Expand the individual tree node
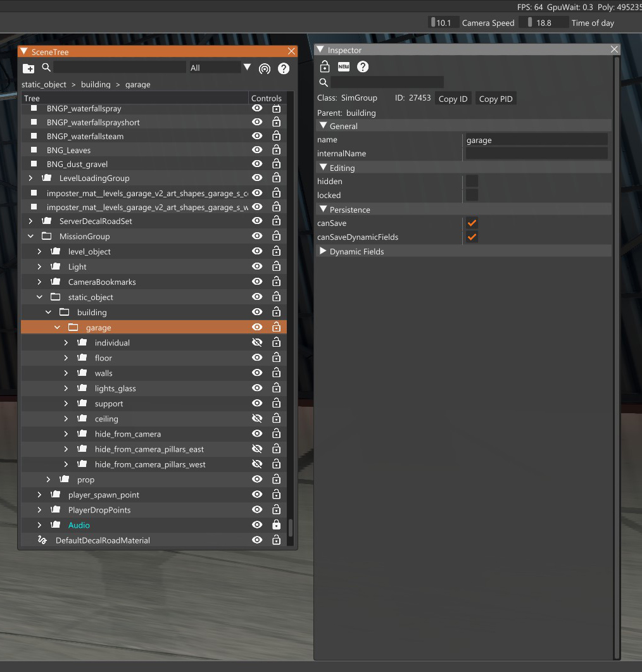The width and height of the screenshot is (642, 672). pyautogui.click(x=66, y=343)
